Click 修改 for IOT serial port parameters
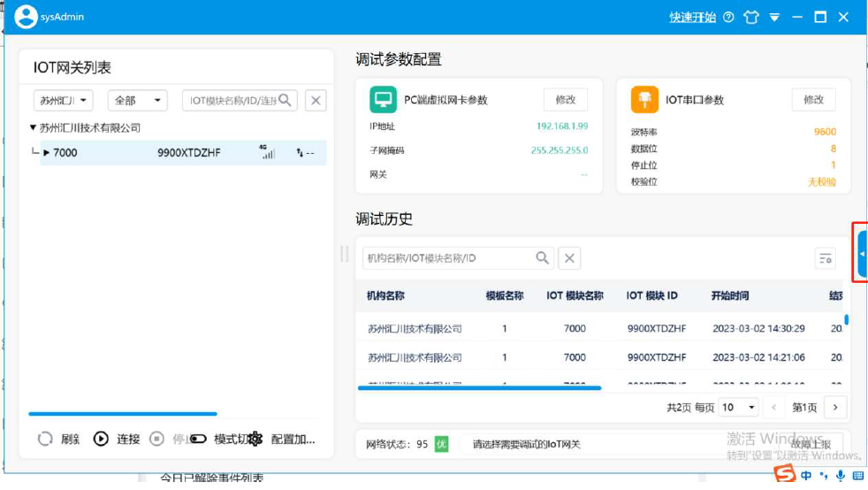This screenshot has height=490, width=868. (x=813, y=100)
